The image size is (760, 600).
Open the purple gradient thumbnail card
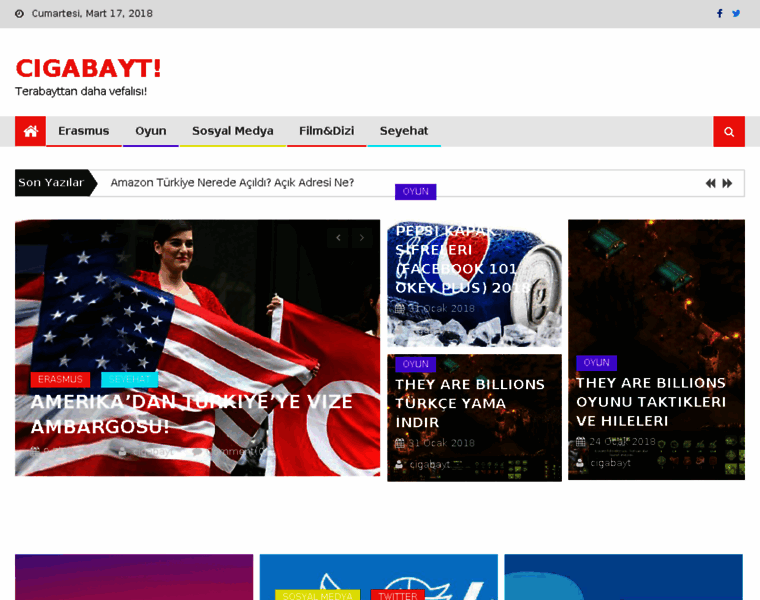134,577
